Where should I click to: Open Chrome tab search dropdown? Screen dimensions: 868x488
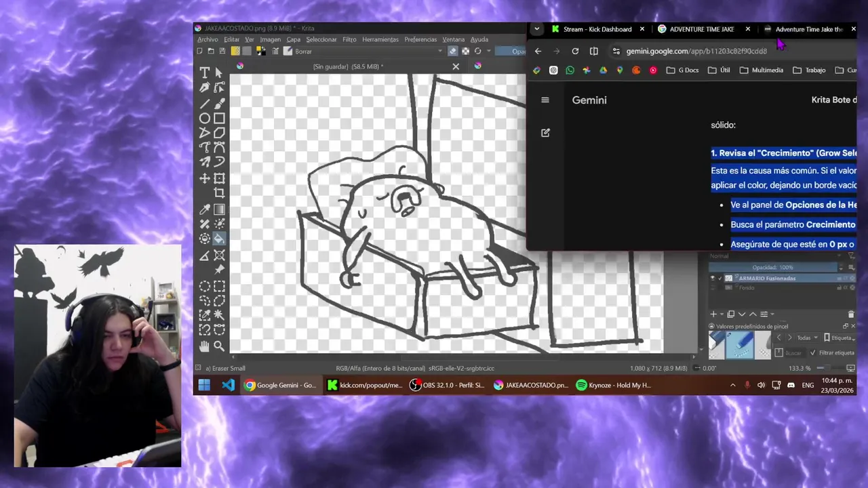point(536,29)
